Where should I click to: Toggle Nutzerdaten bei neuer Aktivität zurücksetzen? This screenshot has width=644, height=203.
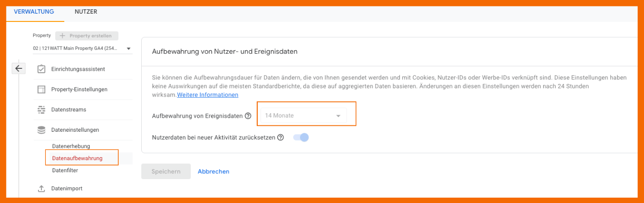301,138
